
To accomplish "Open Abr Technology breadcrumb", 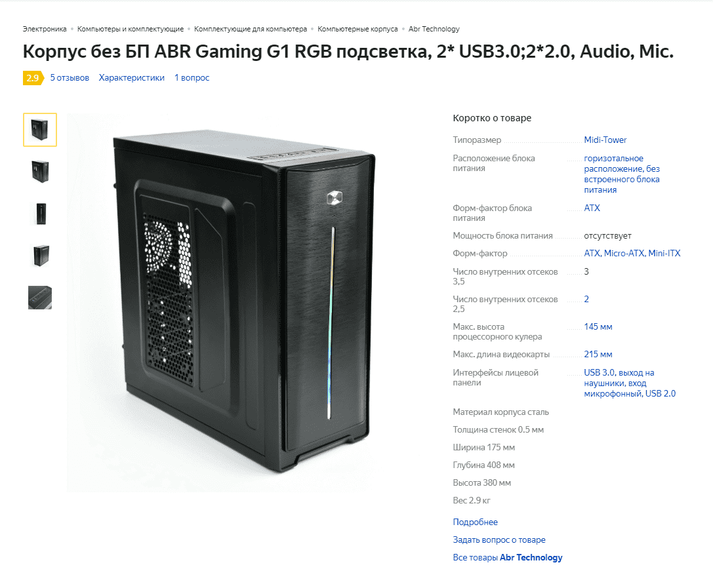I will pos(434,29).
